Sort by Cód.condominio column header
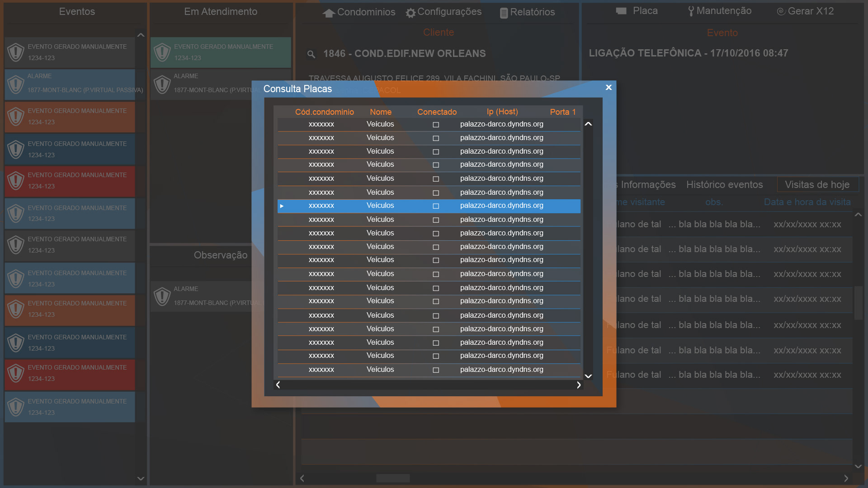This screenshot has height=488, width=868. (x=325, y=112)
